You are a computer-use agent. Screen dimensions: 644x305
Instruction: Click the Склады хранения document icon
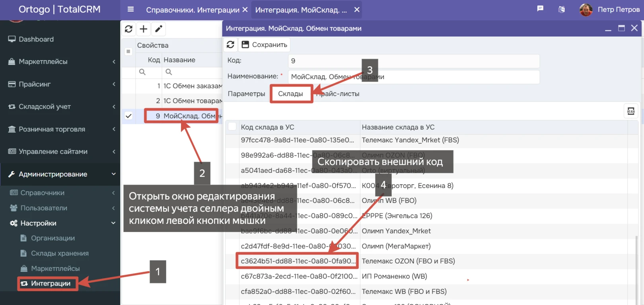23,253
